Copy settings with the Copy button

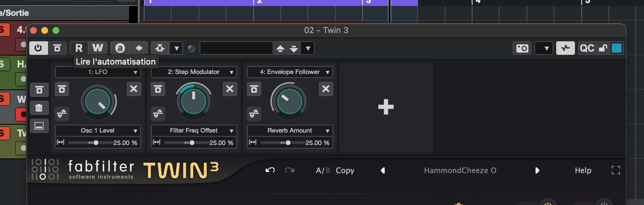tap(345, 170)
